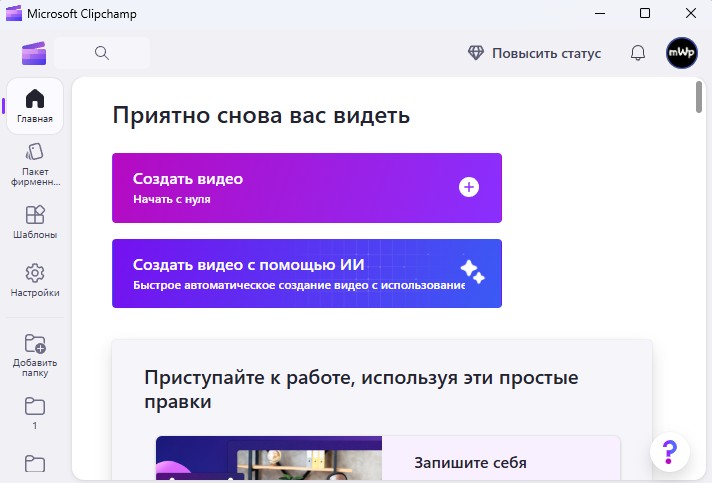Click the sparkle icon on AI video button
The height and width of the screenshot is (483, 712).
tap(472, 272)
